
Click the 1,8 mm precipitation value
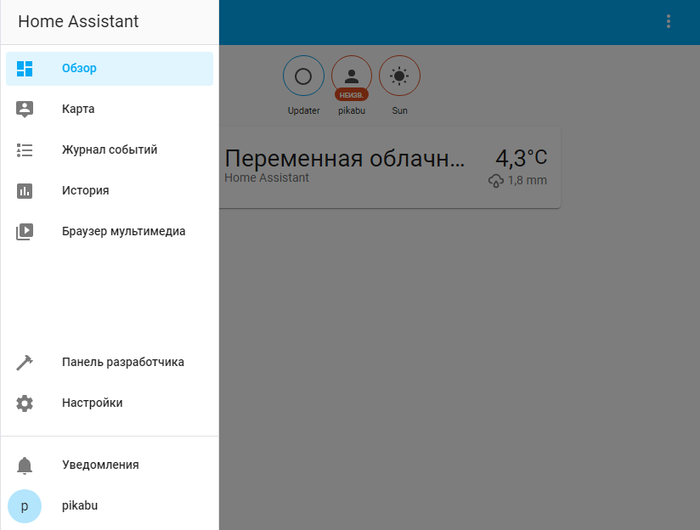[527, 180]
